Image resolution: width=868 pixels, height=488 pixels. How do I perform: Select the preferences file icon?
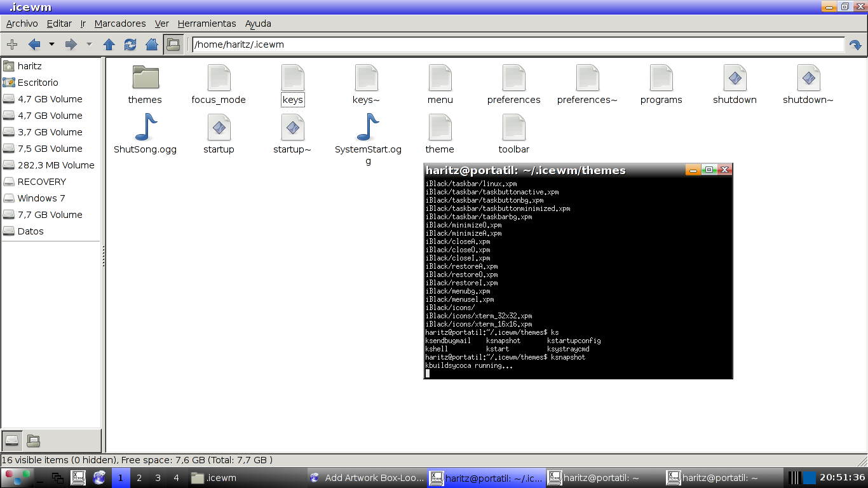click(514, 78)
